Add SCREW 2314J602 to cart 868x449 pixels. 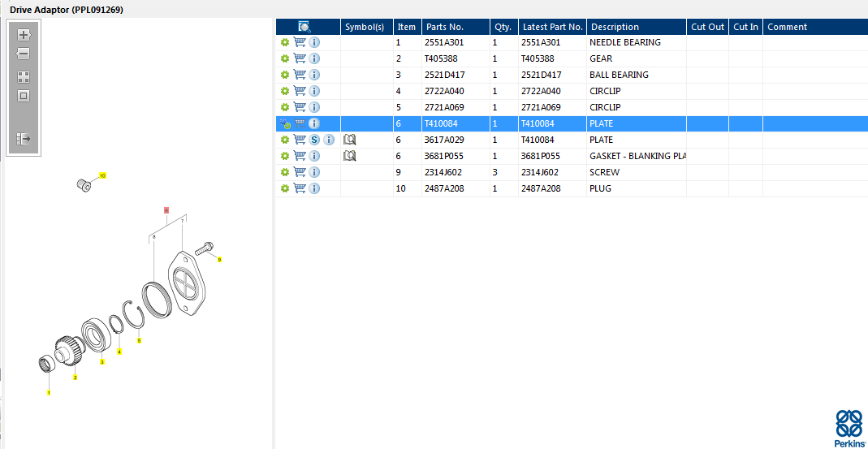(x=300, y=172)
